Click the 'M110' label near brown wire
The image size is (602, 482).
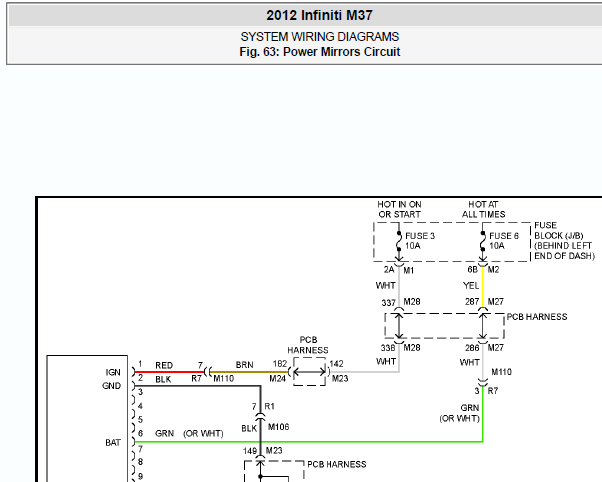point(223,379)
